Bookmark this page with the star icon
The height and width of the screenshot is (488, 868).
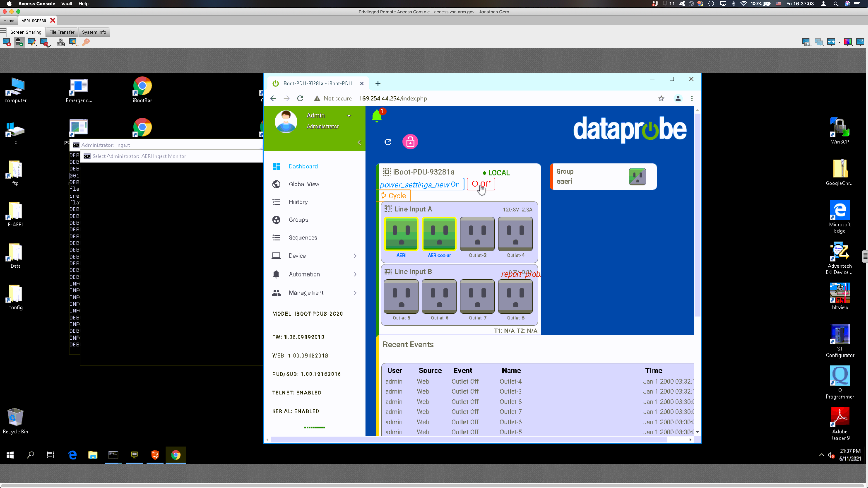[661, 98]
